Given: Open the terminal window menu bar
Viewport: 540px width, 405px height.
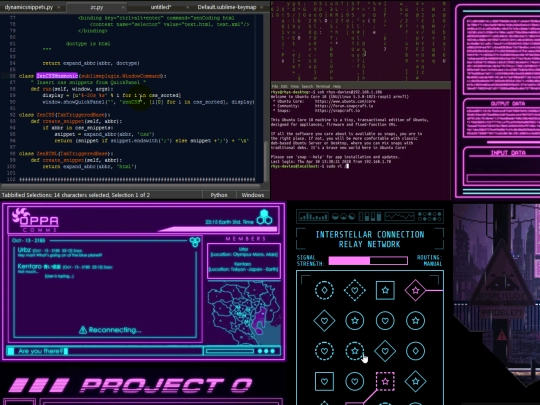Looking at the screenshot, I should click(361, 86).
